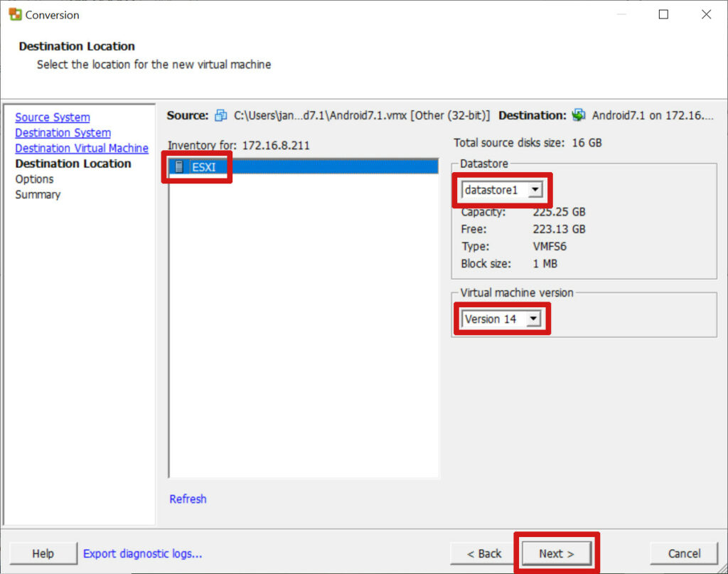Click the Summary step label
The width and height of the screenshot is (728, 574).
point(38,194)
